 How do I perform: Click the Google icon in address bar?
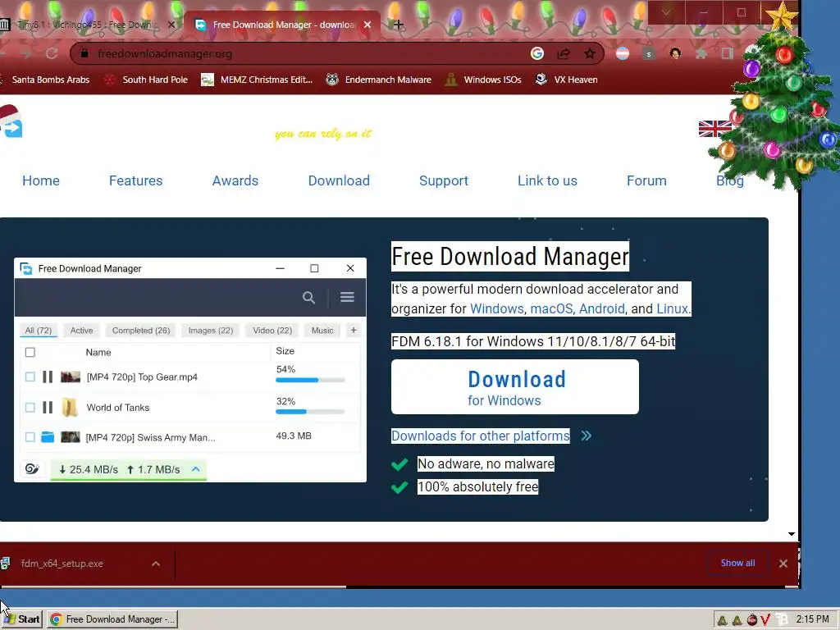536,53
